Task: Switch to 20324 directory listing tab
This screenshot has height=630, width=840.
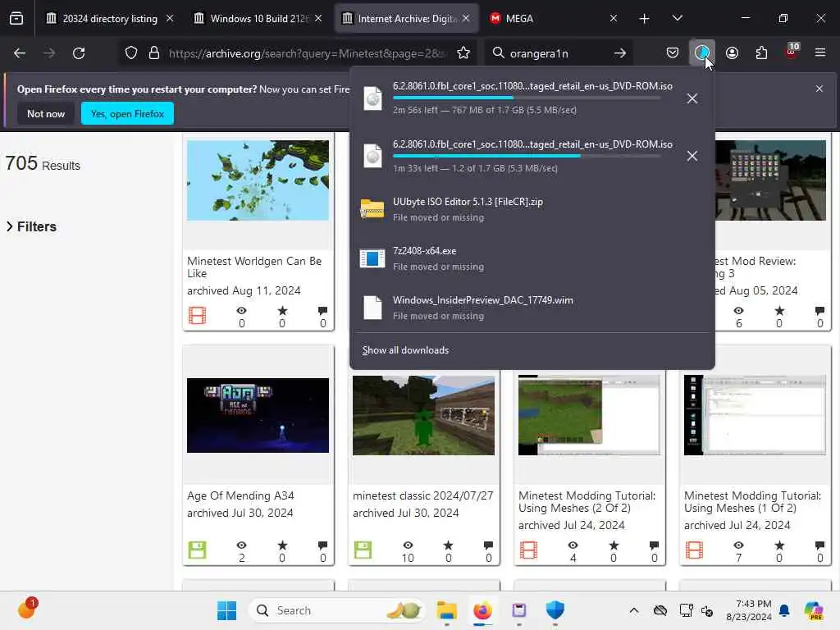Action: tap(110, 19)
